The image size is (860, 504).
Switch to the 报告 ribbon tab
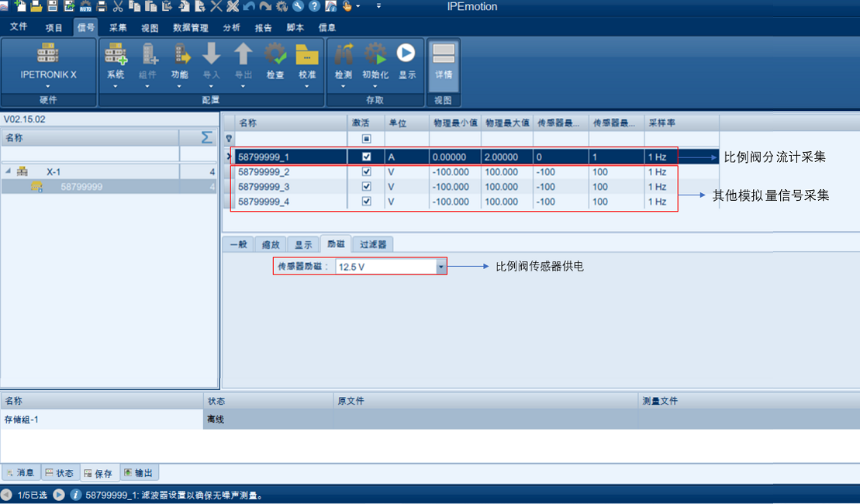click(x=263, y=27)
